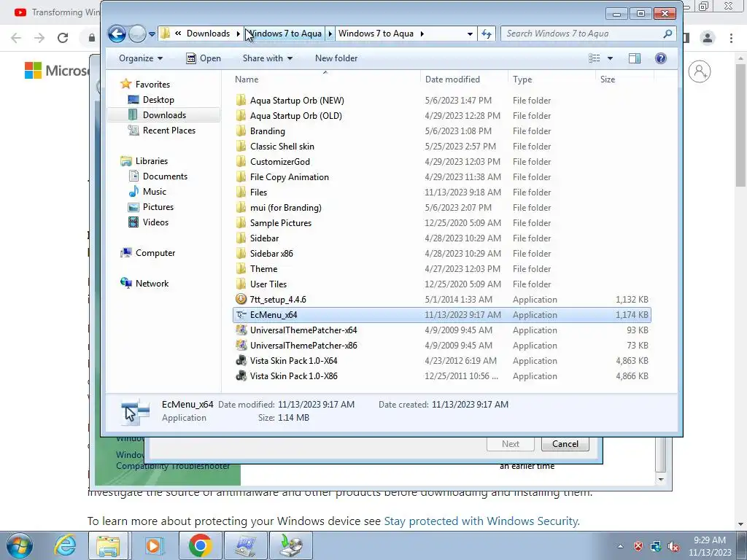Image resolution: width=747 pixels, height=560 pixels.
Task: Click the Computer icon in navigation pane
Action: click(126, 253)
